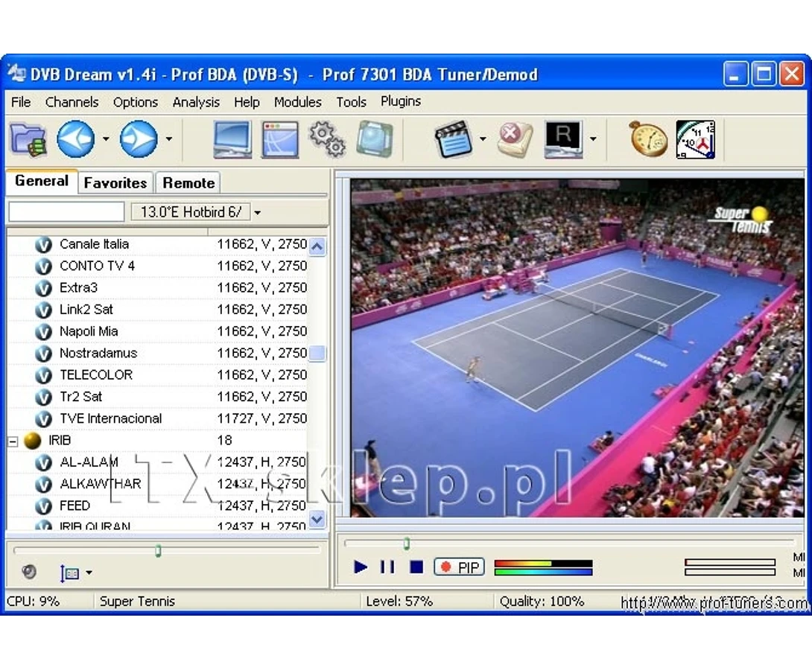Open the Hotbird satellite dropdown
The width and height of the screenshot is (812, 670).
[x=257, y=212]
